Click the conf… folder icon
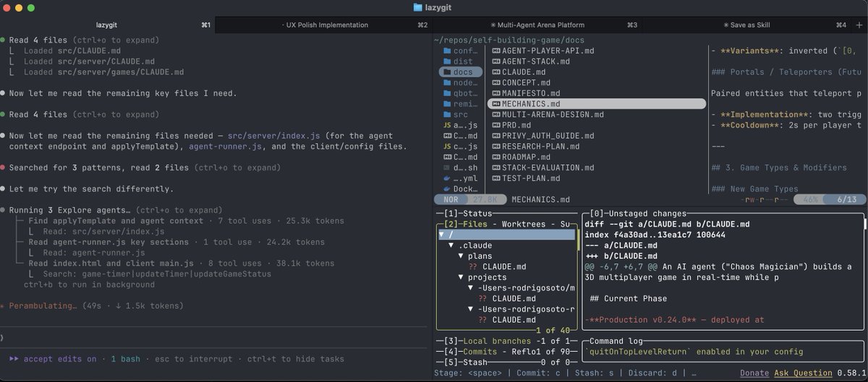The width and height of the screenshot is (868, 382). point(446,51)
